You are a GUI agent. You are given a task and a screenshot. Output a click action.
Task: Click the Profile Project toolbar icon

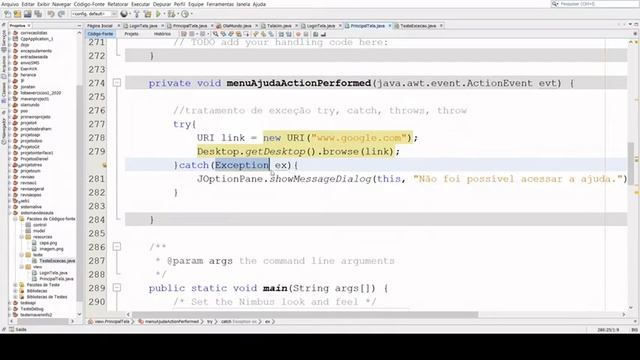(185, 14)
